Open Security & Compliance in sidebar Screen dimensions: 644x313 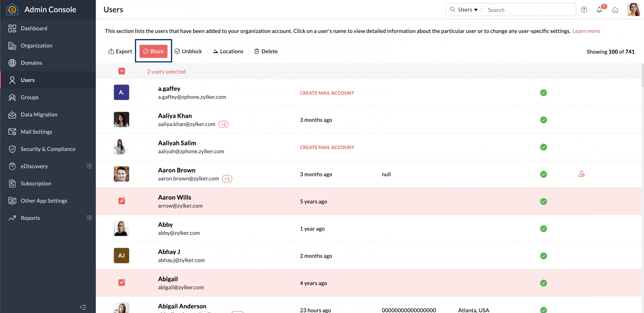pyautogui.click(x=48, y=149)
